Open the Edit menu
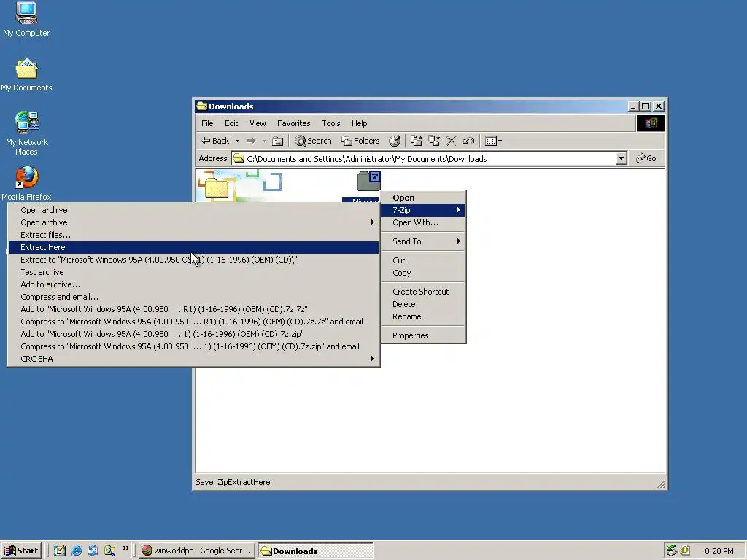The width and height of the screenshot is (747, 560). [x=231, y=123]
